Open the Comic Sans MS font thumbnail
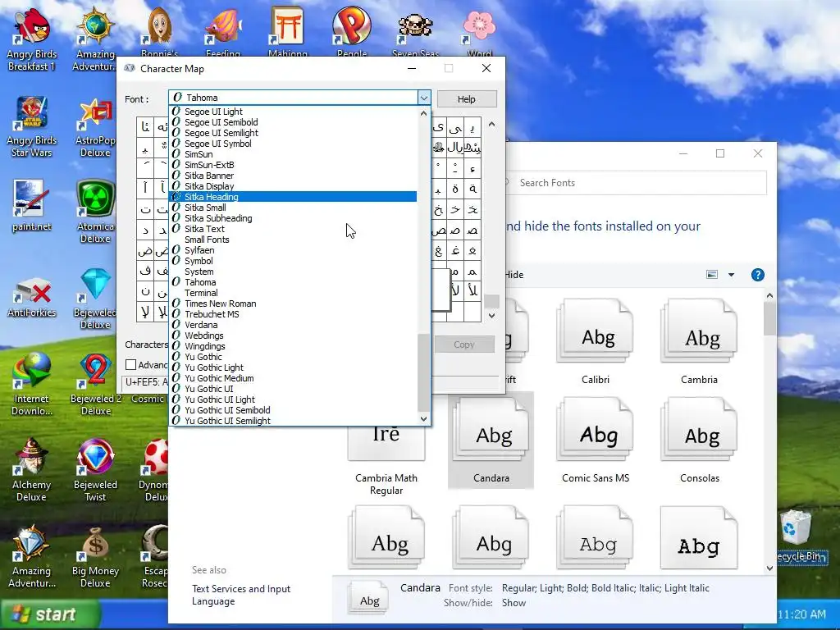Screen dimensions: 840x630 click(596, 441)
